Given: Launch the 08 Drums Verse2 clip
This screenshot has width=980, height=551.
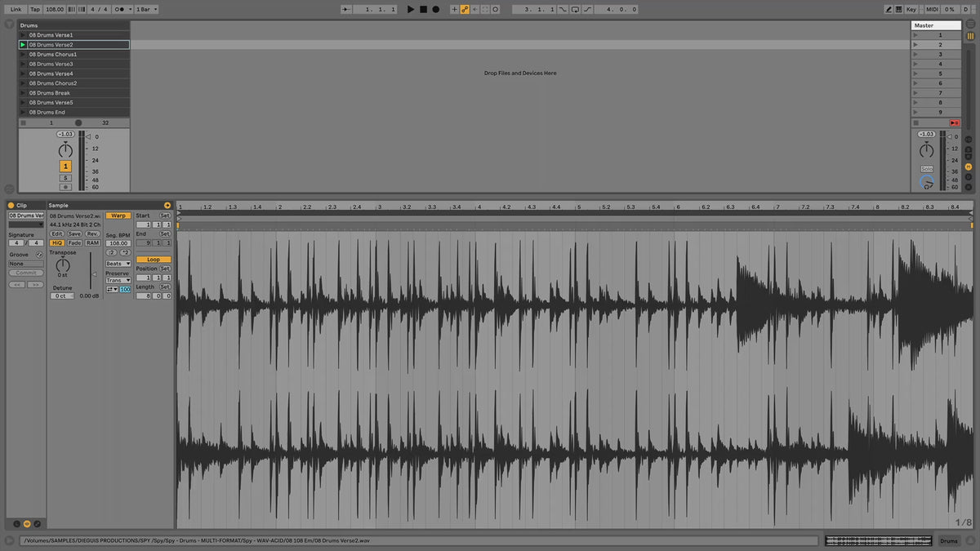Looking at the screenshot, I should coord(23,45).
